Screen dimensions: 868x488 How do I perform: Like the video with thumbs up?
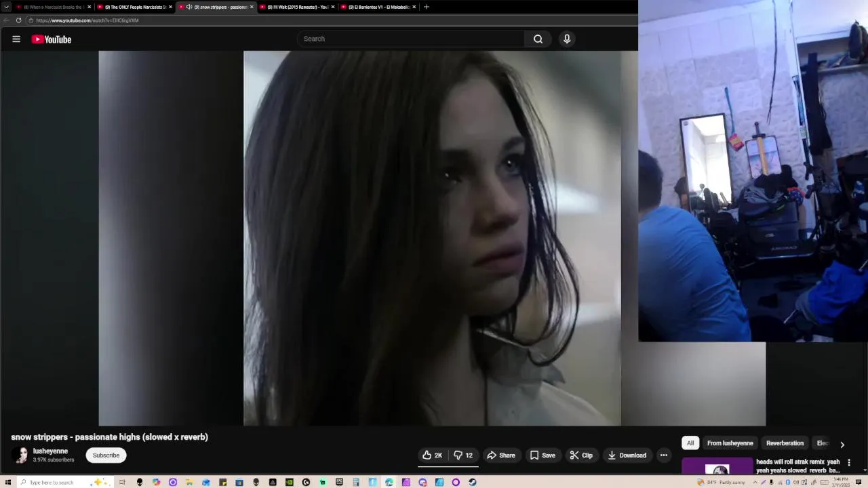[432, 455]
